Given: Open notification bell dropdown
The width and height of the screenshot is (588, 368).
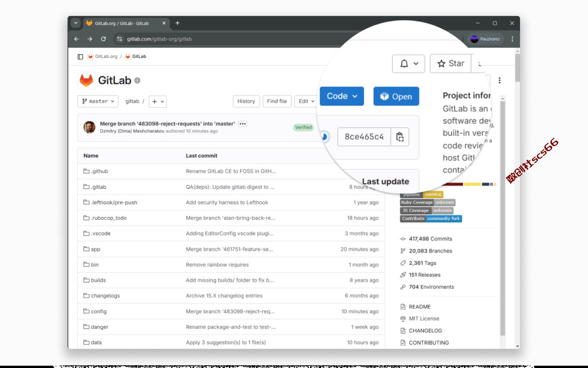Looking at the screenshot, I should point(408,63).
